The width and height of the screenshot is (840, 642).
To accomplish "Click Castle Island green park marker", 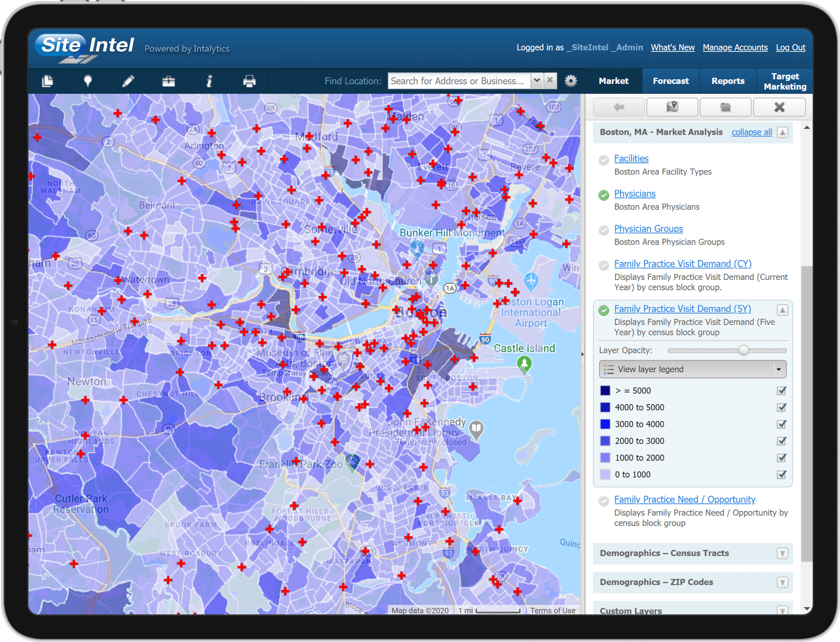I will (x=525, y=365).
